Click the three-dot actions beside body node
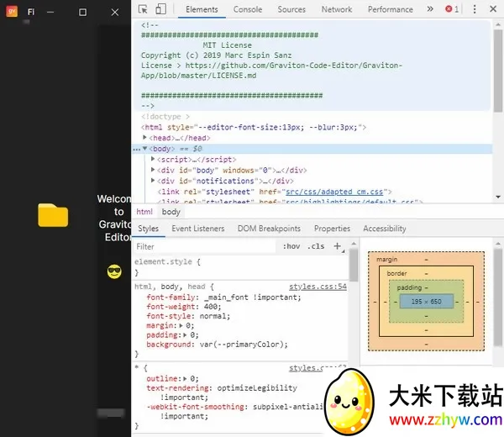Screen dimensions: 504x437 point(137,149)
